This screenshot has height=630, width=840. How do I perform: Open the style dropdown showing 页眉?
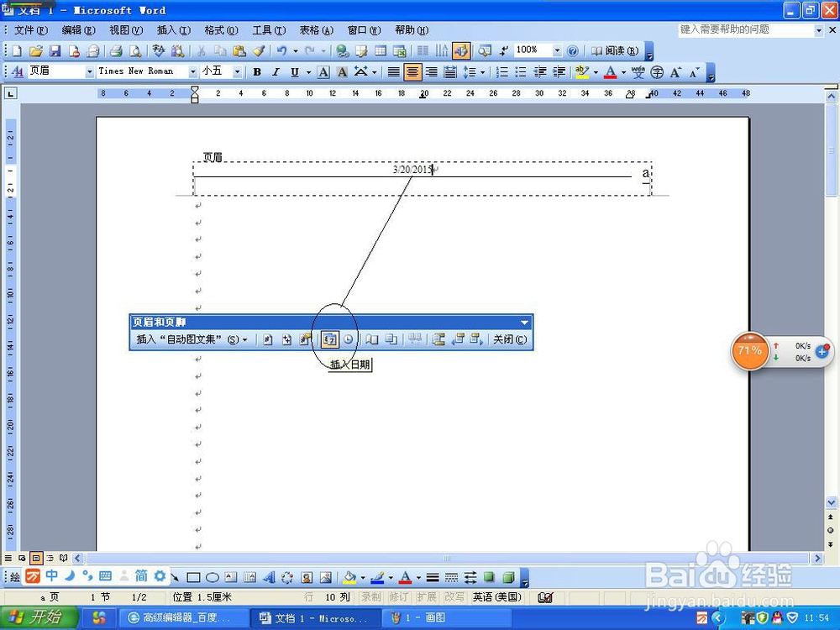tap(90, 71)
